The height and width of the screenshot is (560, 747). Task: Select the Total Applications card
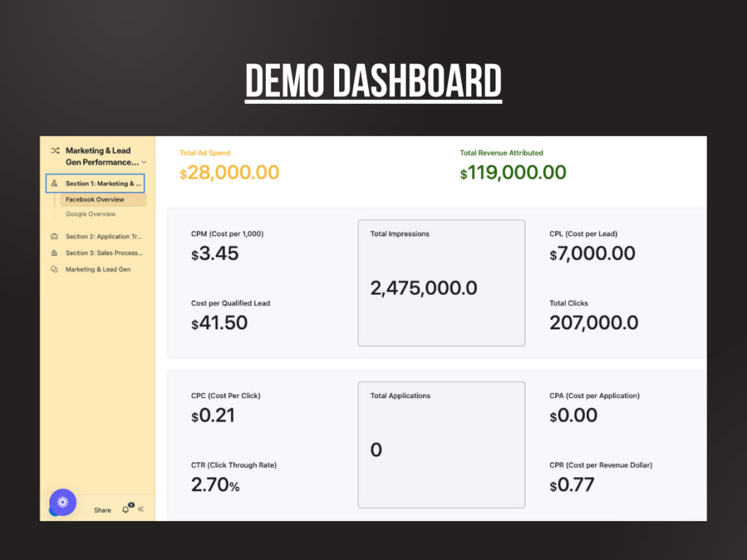click(441, 445)
